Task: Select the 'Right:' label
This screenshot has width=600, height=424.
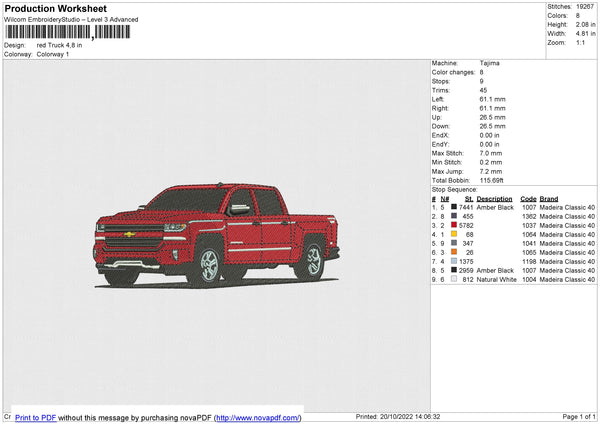Action: click(440, 108)
